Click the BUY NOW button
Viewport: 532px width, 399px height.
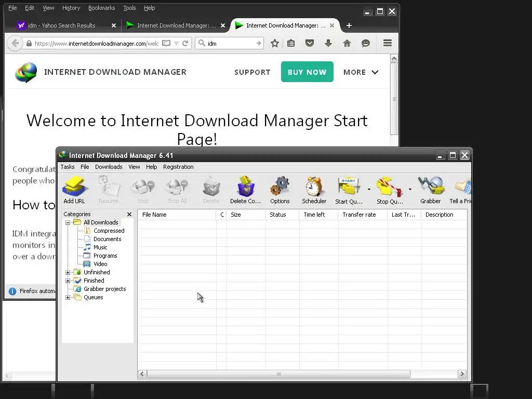click(307, 72)
